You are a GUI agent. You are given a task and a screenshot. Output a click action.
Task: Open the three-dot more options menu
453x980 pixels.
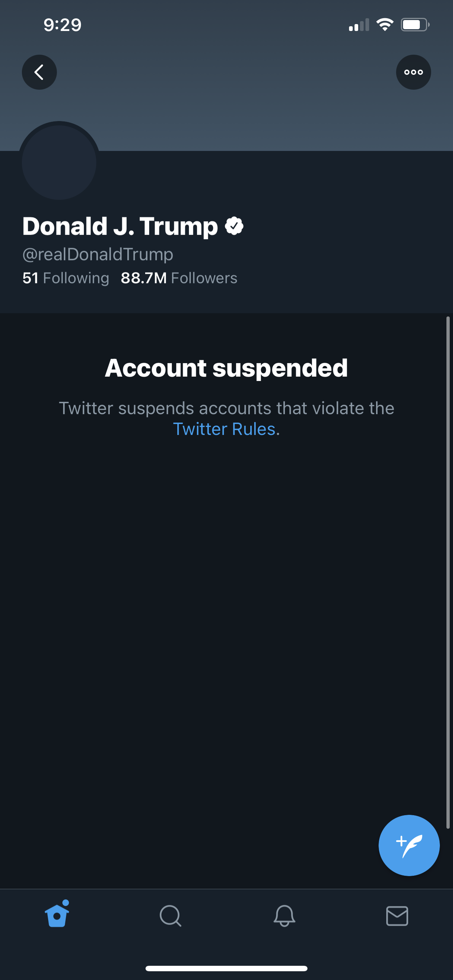coord(413,72)
